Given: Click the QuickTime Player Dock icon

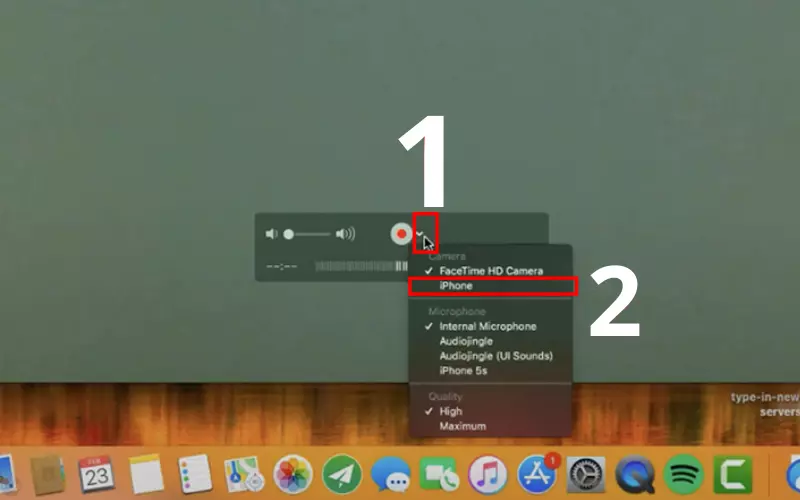Looking at the screenshot, I should [635, 474].
